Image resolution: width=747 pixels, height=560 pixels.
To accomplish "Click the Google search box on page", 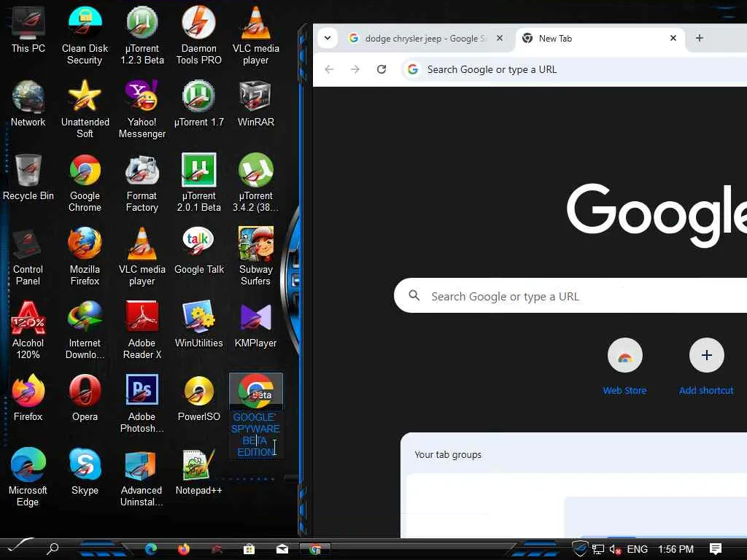I will pos(570,296).
